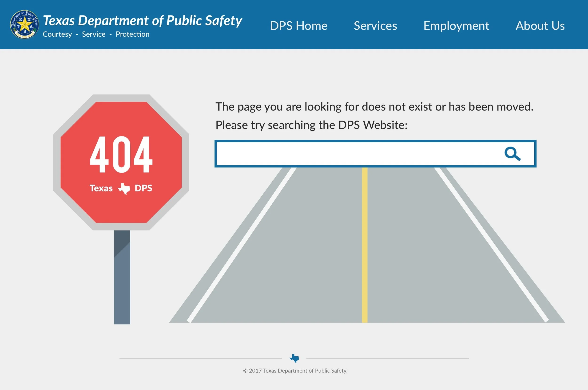Open the Employment menu item

pos(456,26)
